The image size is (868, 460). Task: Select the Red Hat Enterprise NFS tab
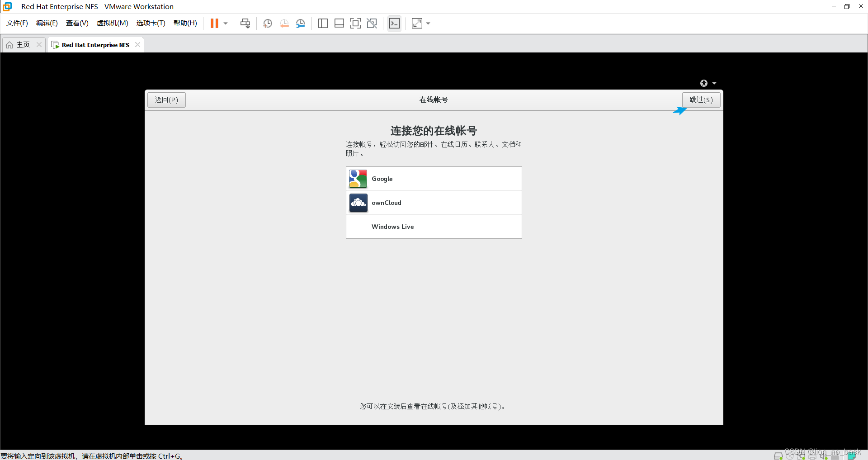pyautogui.click(x=95, y=45)
